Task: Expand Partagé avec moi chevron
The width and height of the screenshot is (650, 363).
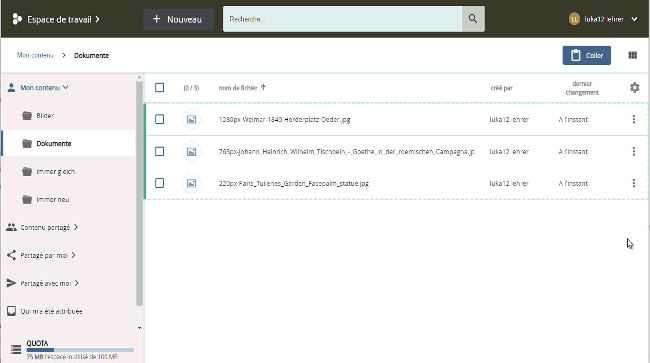Action: click(x=77, y=283)
